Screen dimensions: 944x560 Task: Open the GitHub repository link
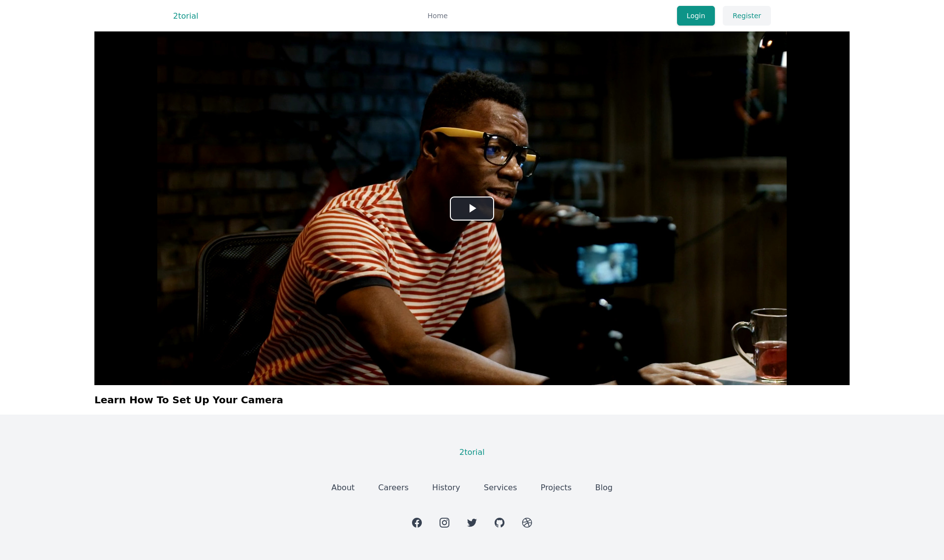pos(500,523)
